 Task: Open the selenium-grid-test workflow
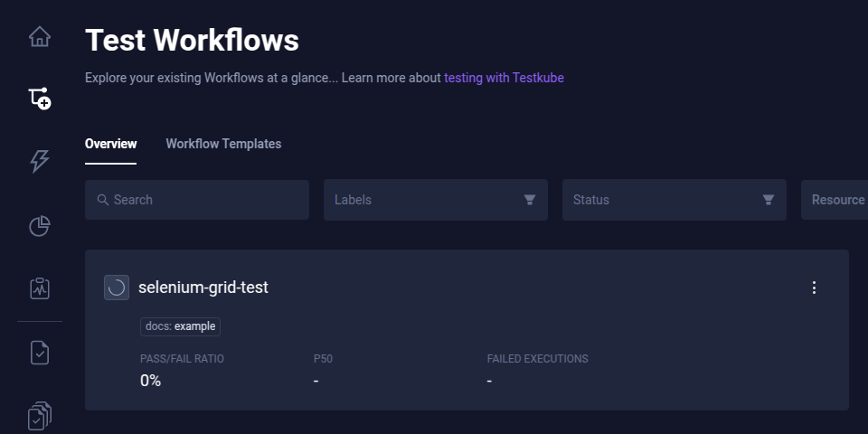(203, 288)
